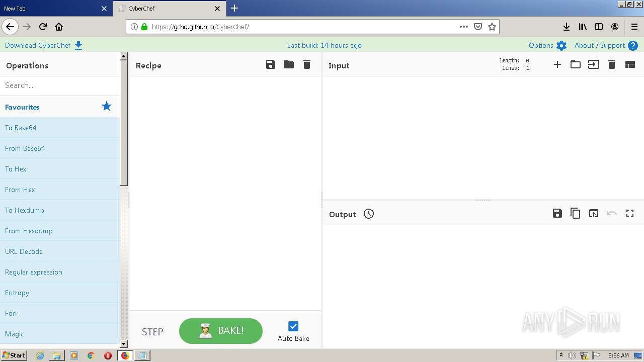Clear input and output trash icon

click(x=612, y=64)
